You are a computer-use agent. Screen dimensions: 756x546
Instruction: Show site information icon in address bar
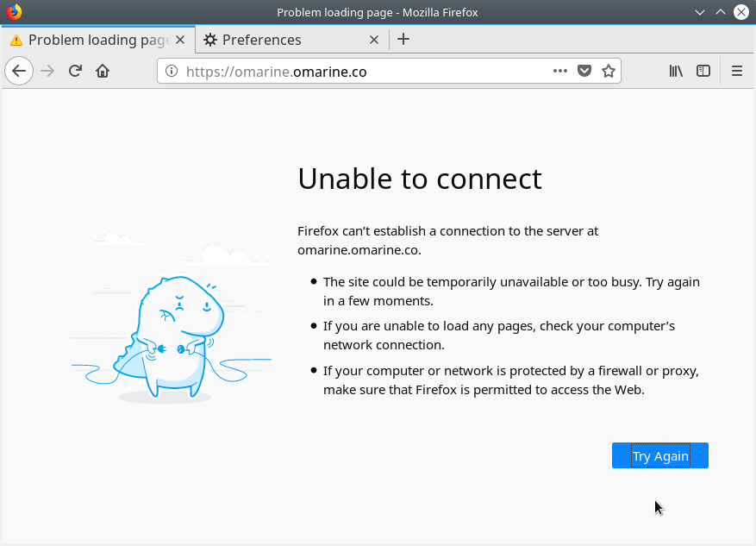point(171,72)
